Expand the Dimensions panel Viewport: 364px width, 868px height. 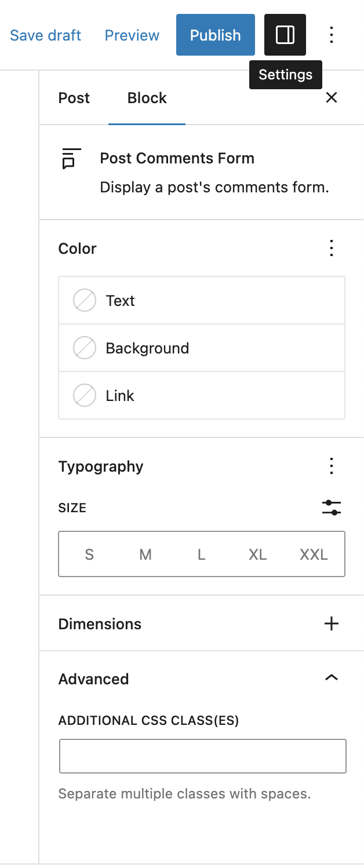(331, 623)
